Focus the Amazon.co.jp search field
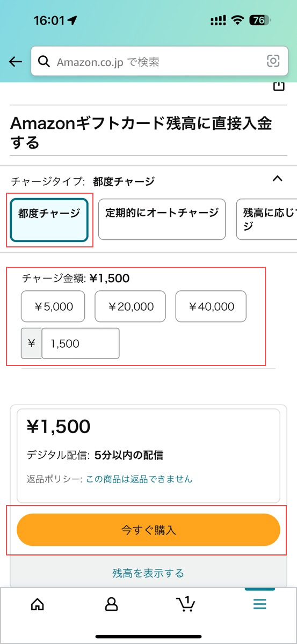297x644 pixels. [159, 62]
